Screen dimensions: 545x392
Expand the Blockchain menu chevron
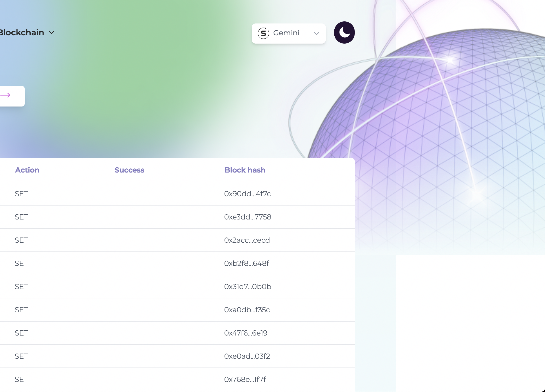(x=52, y=33)
